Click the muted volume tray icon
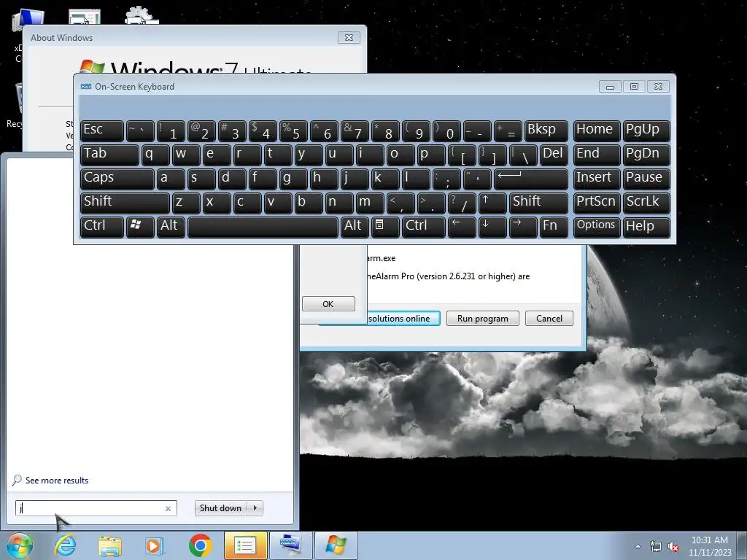The height and width of the screenshot is (560, 747). 673,547
